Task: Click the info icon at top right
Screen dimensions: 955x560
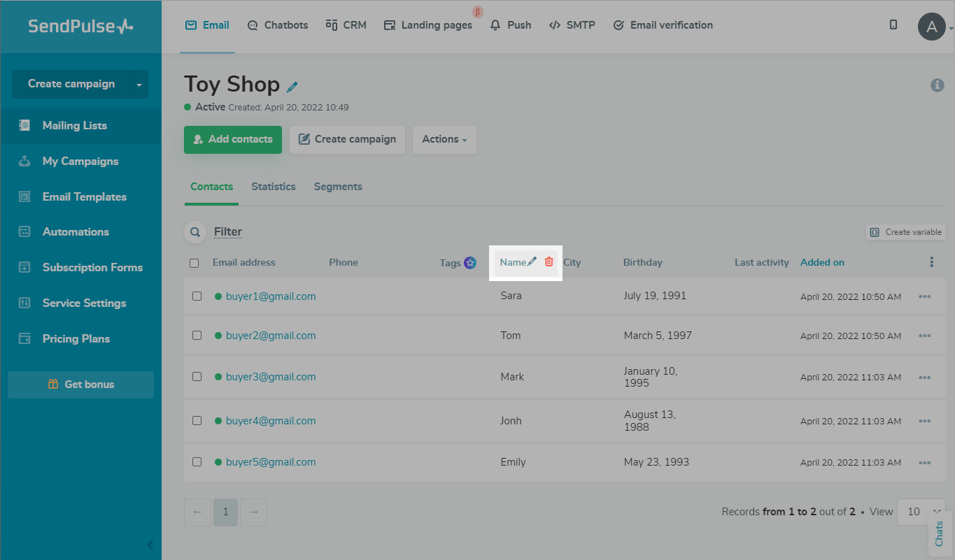Action: click(937, 85)
